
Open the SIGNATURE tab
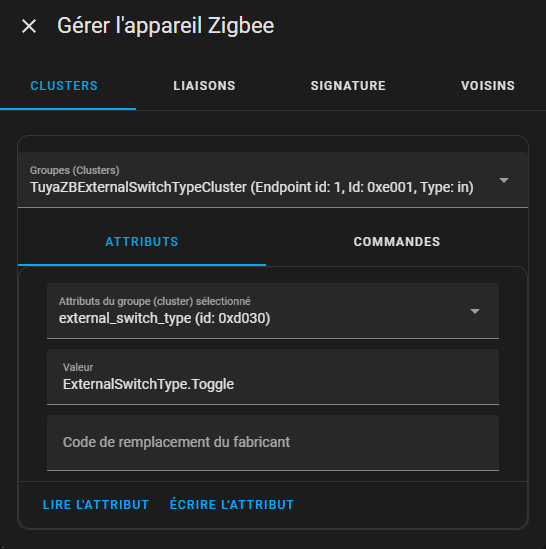point(348,86)
